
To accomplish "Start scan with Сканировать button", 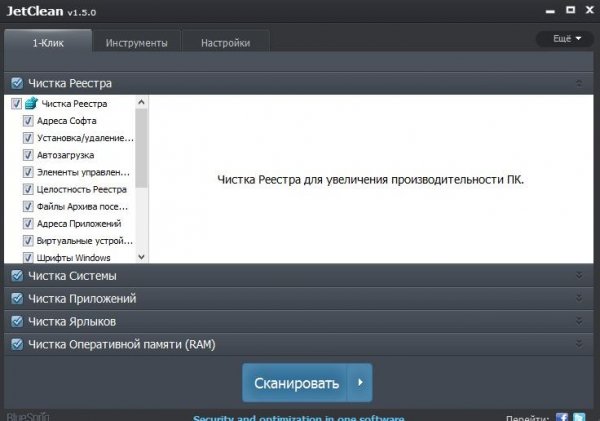I will (295, 382).
